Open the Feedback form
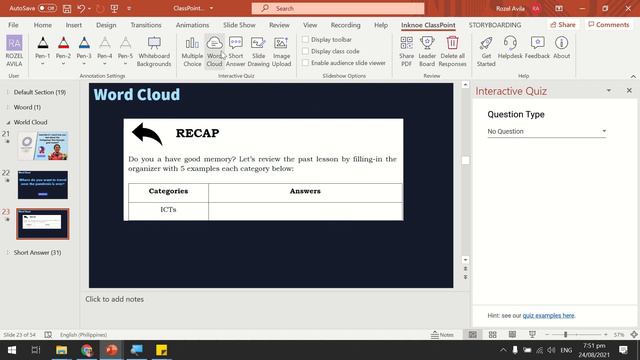The image size is (640, 360). (x=537, y=48)
